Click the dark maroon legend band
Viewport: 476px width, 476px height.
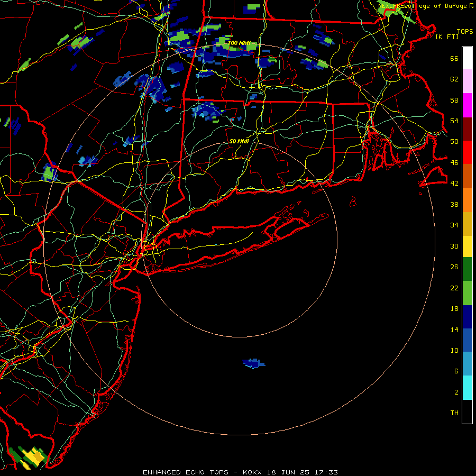pyautogui.click(x=467, y=129)
